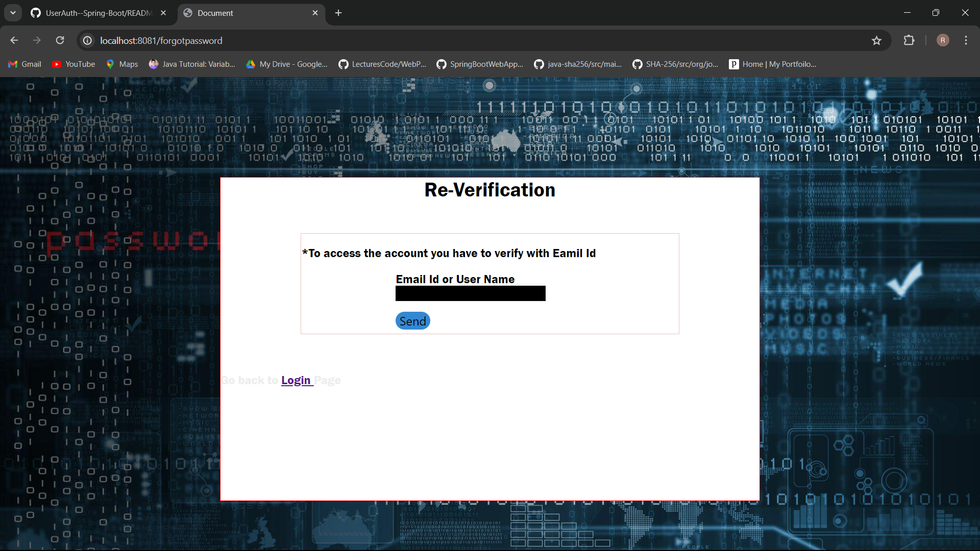
Task: Reload the current page
Action: 60,40
